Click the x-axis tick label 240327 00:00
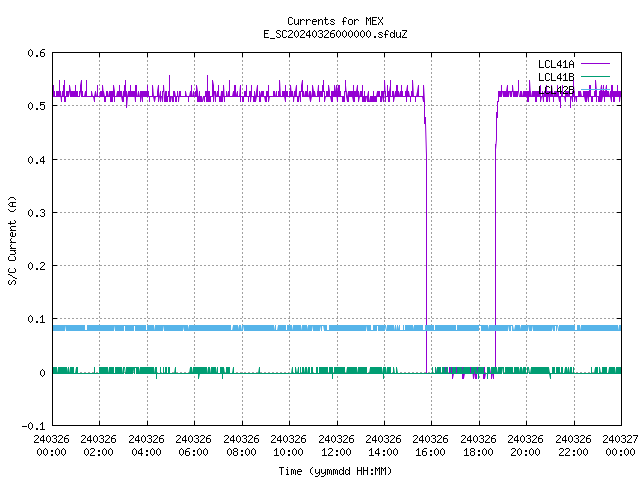 tap(620, 446)
